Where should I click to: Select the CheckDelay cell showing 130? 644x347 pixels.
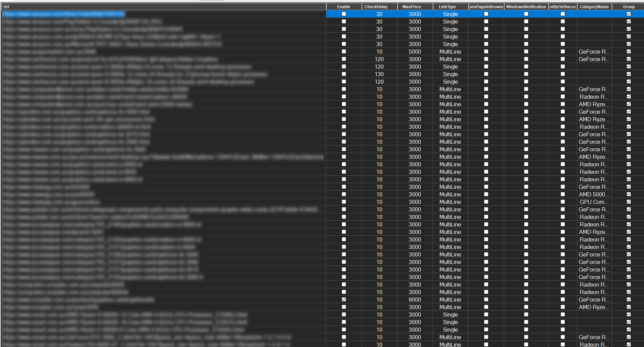[379, 74]
